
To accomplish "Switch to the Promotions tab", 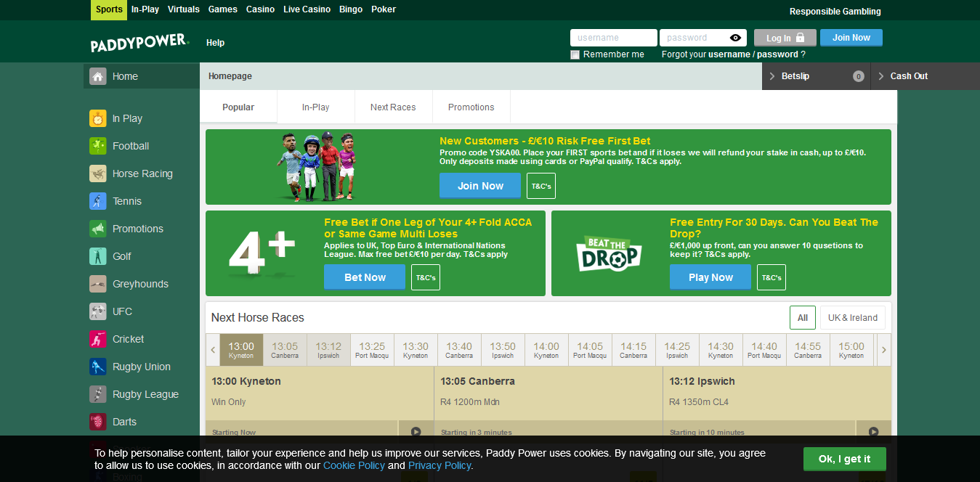I will (x=471, y=107).
